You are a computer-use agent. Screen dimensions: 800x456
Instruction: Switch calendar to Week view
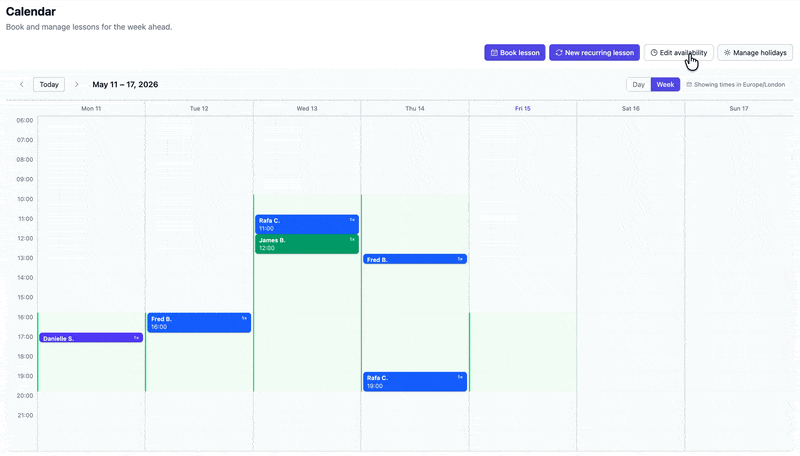click(x=665, y=84)
